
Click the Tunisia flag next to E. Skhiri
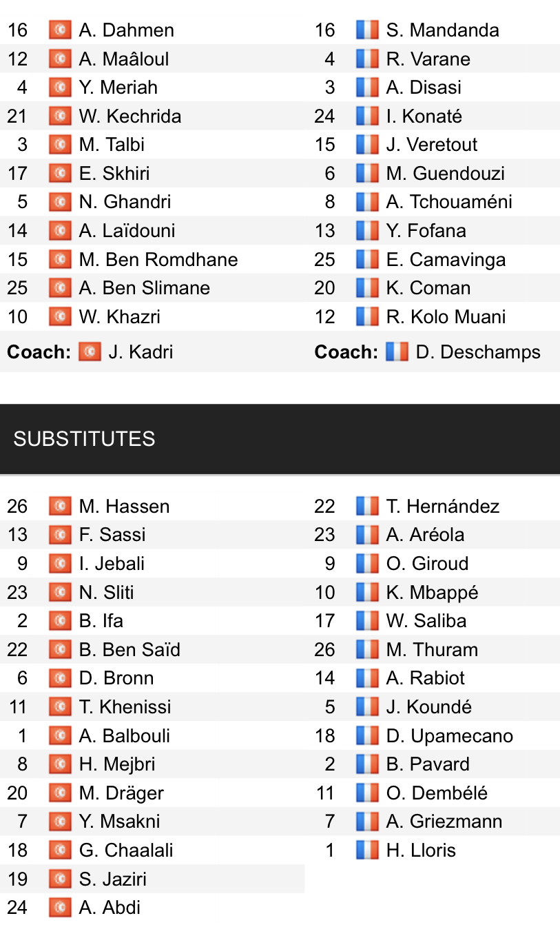click(60, 174)
